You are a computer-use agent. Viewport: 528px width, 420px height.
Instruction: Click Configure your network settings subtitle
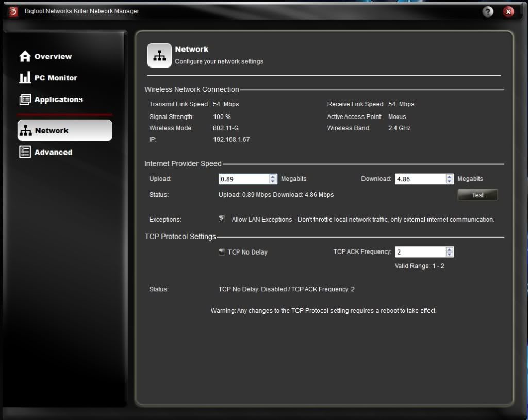[219, 61]
